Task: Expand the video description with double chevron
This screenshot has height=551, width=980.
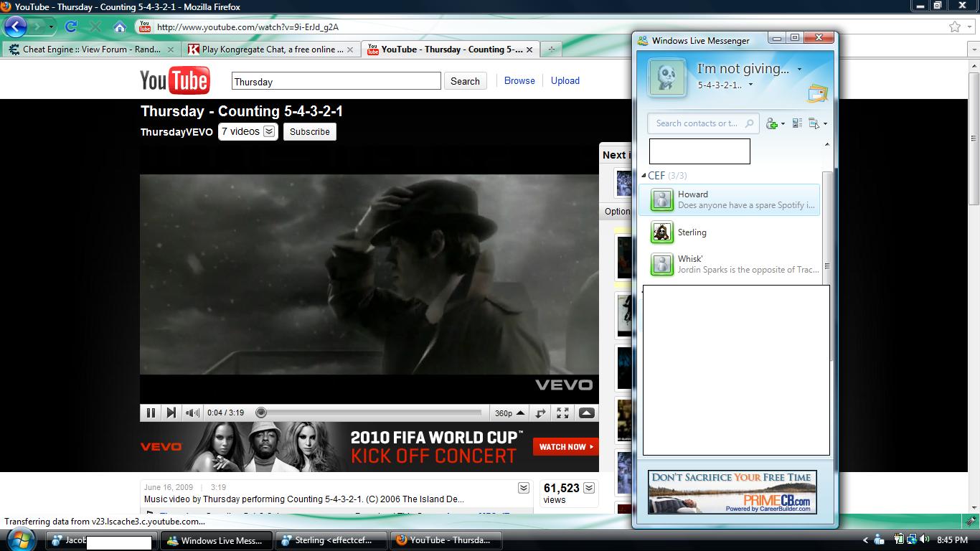Action: pos(524,488)
